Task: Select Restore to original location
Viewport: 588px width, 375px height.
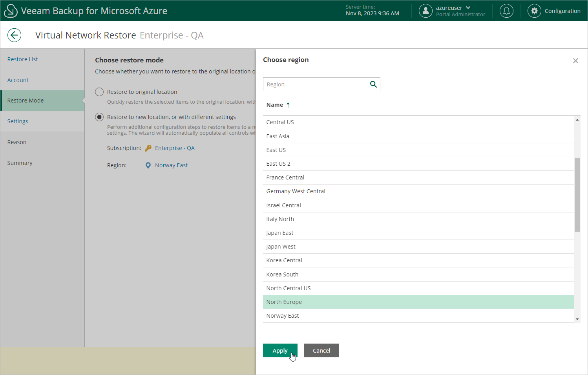Action: point(99,92)
